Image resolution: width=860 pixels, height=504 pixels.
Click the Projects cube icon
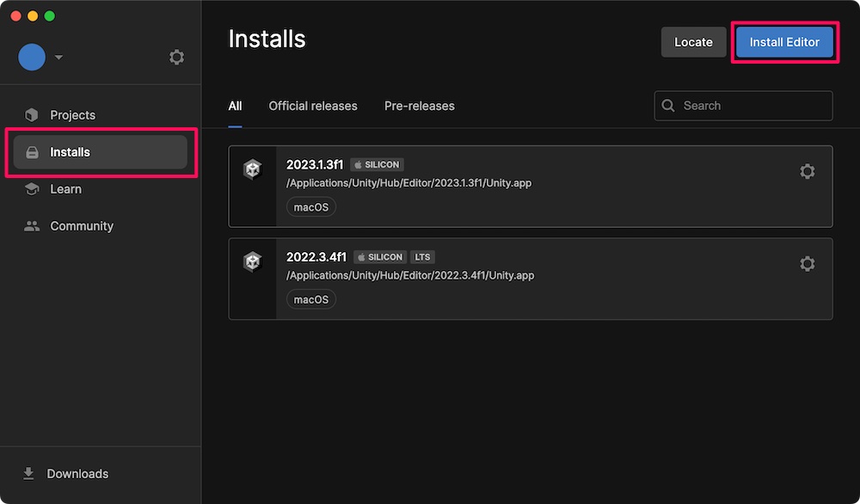32,115
